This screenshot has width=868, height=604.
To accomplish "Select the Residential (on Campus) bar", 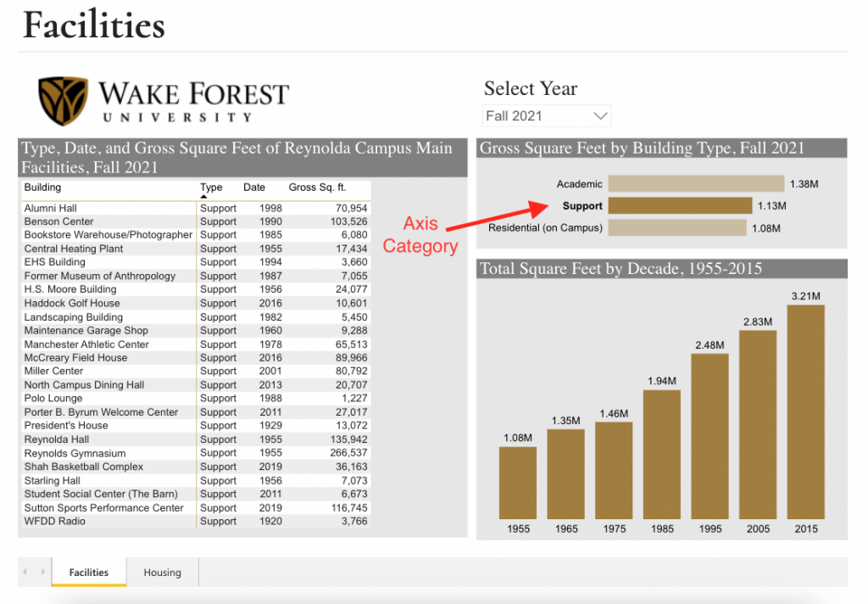I will [x=677, y=227].
